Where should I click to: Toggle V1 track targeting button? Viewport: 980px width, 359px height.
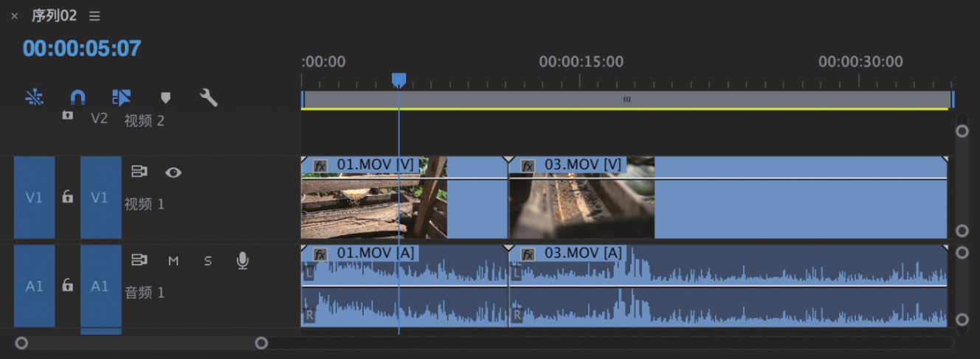[100, 198]
